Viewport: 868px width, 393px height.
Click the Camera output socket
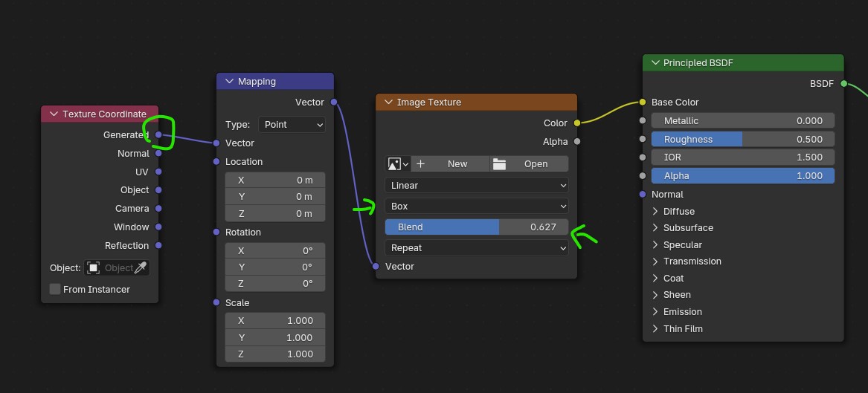click(x=158, y=208)
